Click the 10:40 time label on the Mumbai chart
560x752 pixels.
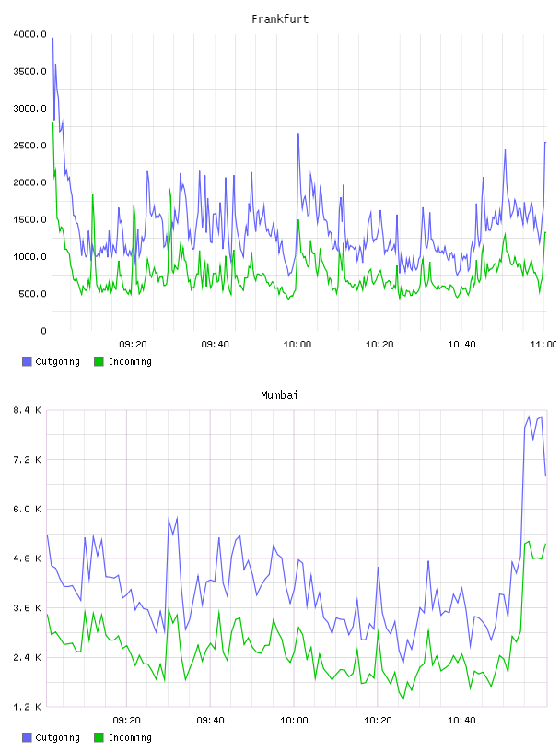click(461, 721)
